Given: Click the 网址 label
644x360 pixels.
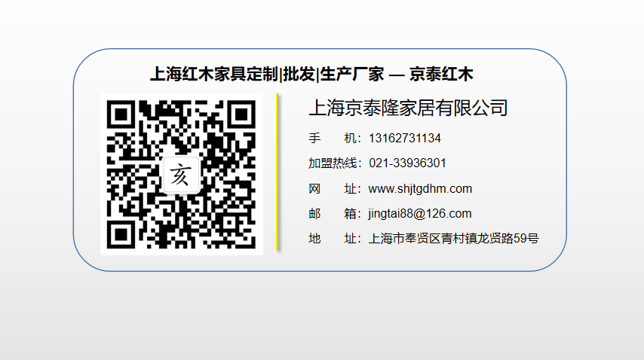Looking at the screenshot, I should [332, 188].
